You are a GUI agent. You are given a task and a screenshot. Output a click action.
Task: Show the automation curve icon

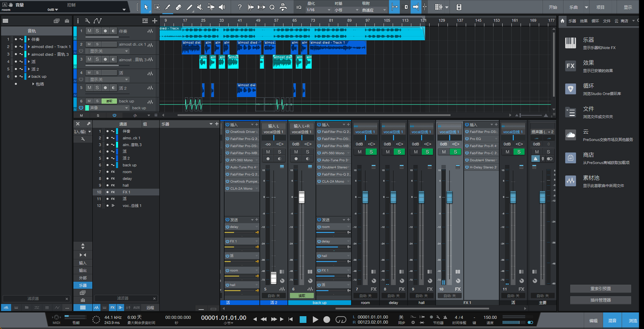coord(98,20)
